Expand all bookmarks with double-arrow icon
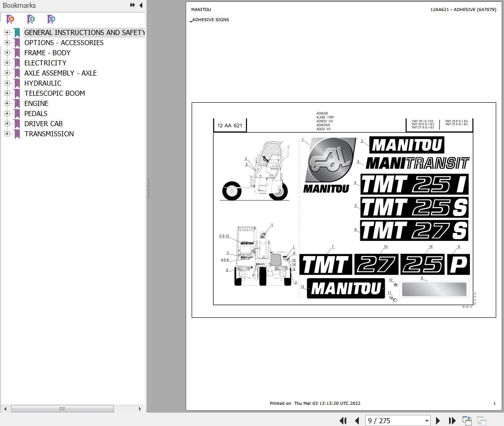 tap(132, 5)
